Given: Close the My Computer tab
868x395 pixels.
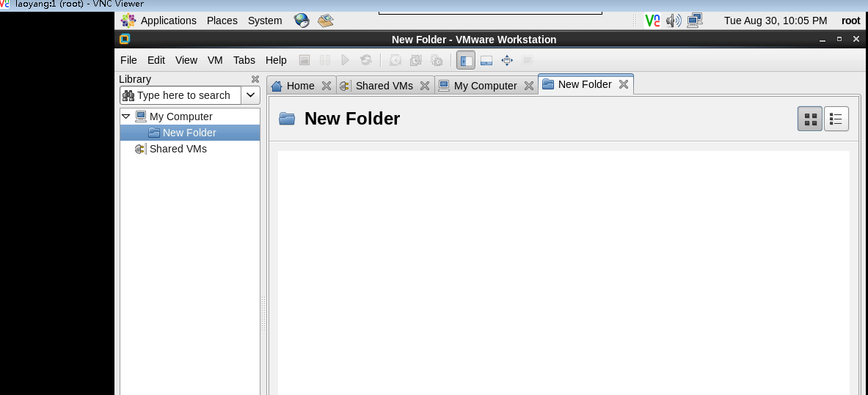Looking at the screenshot, I should (529, 86).
